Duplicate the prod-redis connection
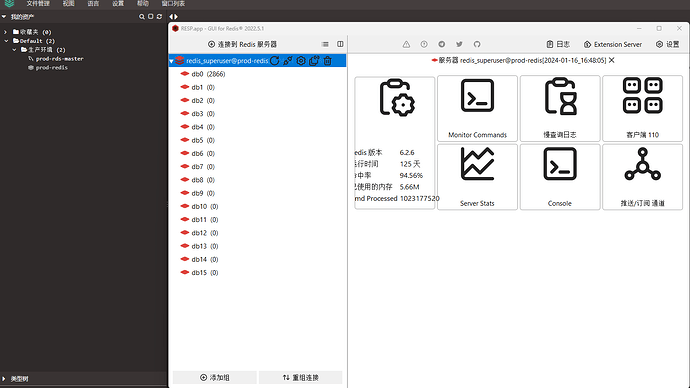This screenshot has width=690, height=388. (x=314, y=61)
